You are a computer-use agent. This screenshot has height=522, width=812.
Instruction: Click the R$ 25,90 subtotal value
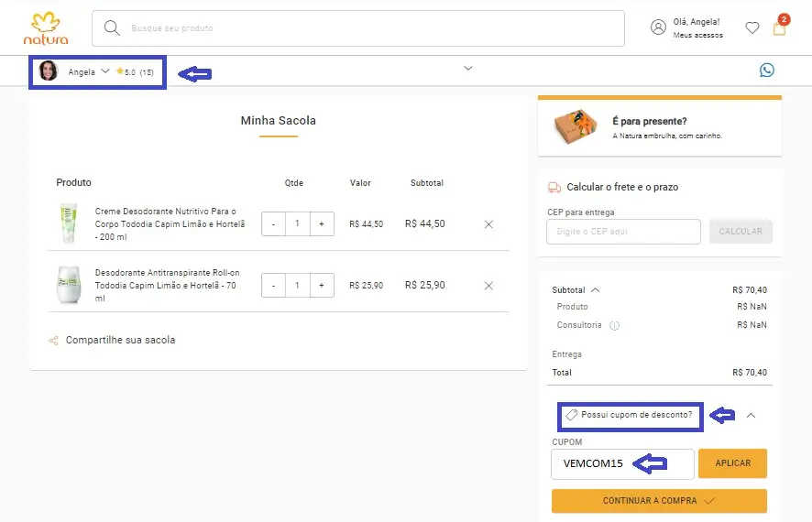(424, 285)
